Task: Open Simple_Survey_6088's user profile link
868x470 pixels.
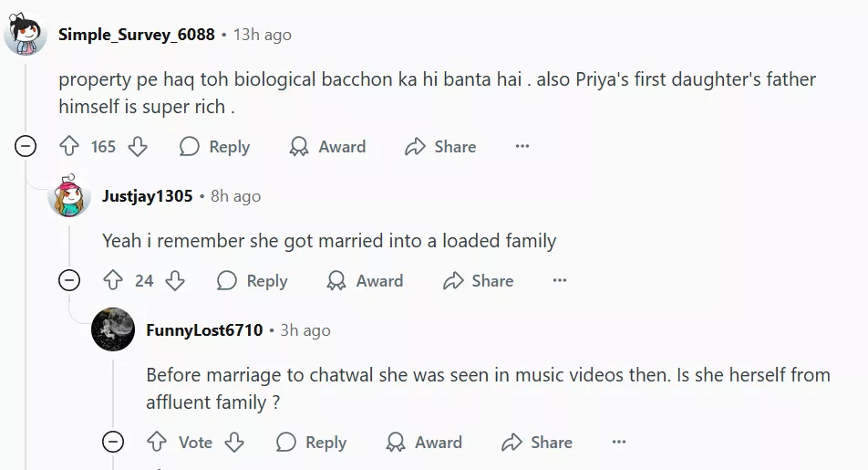Action: pos(136,35)
